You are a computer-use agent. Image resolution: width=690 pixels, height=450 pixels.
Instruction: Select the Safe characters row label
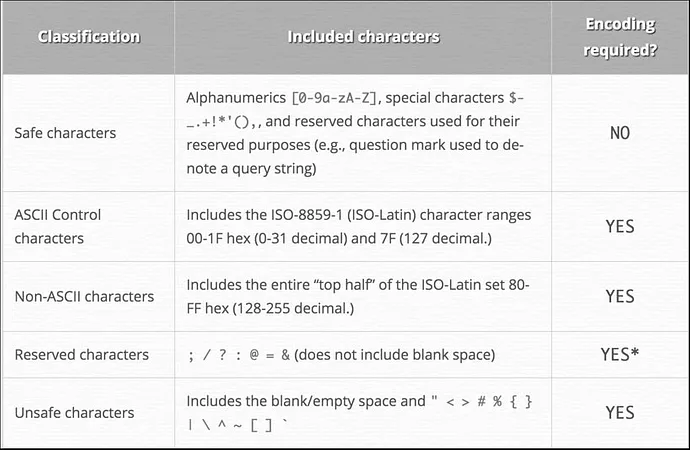[65, 132]
